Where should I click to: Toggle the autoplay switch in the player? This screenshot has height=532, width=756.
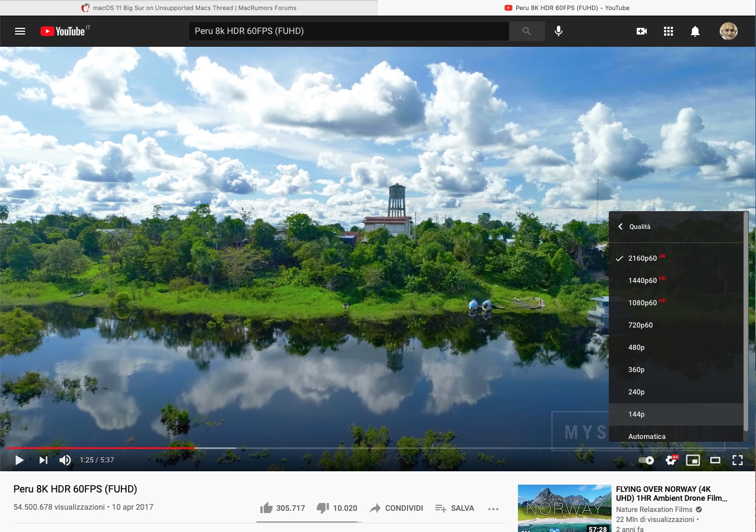coord(646,460)
